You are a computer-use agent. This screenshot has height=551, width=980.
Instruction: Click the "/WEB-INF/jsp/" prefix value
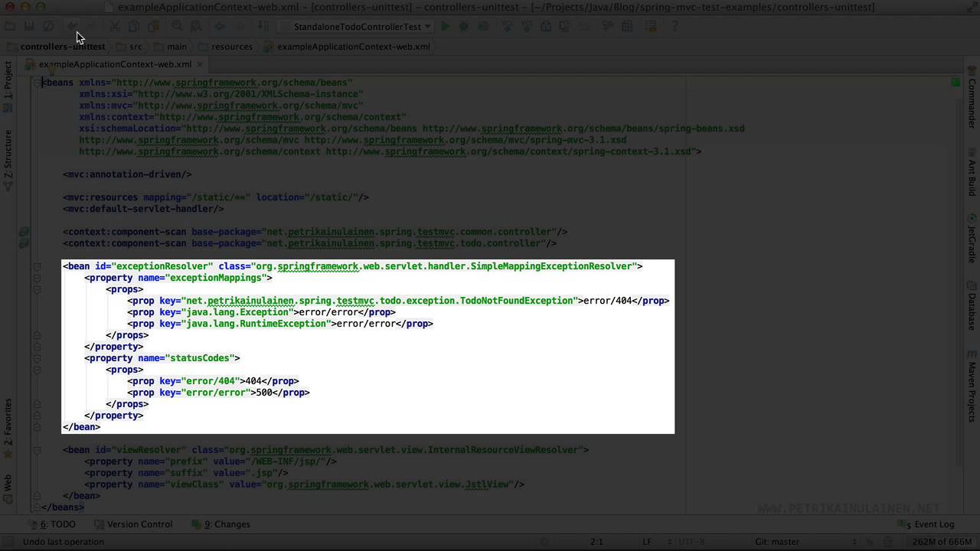tap(288, 461)
